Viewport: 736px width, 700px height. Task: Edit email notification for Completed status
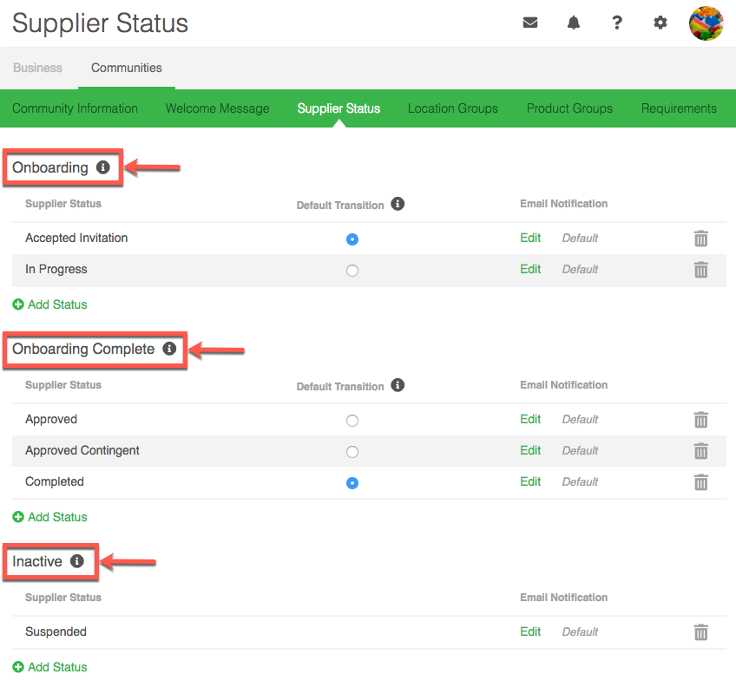tap(530, 481)
